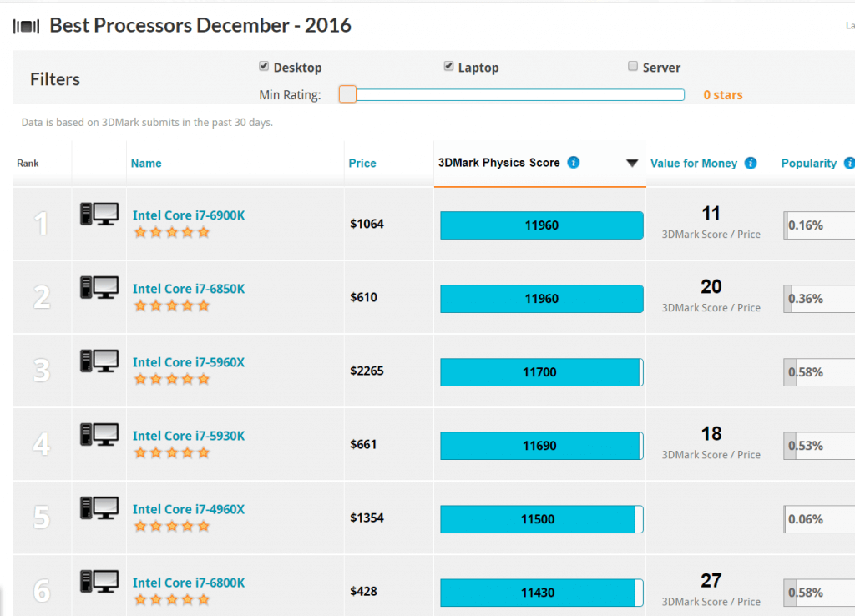855x616 pixels.
Task: Click the $661 price of i7-5930K
Action: tap(363, 445)
